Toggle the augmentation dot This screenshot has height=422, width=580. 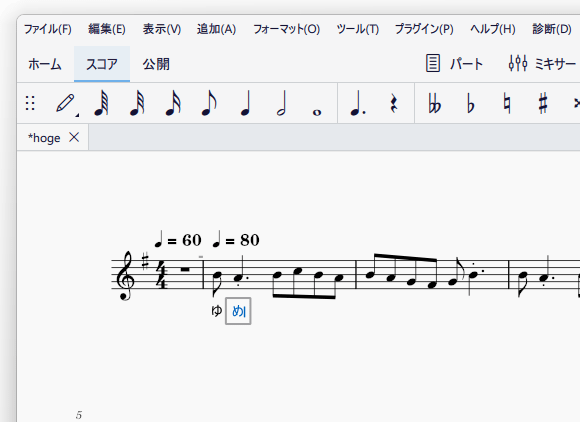(357, 104)
